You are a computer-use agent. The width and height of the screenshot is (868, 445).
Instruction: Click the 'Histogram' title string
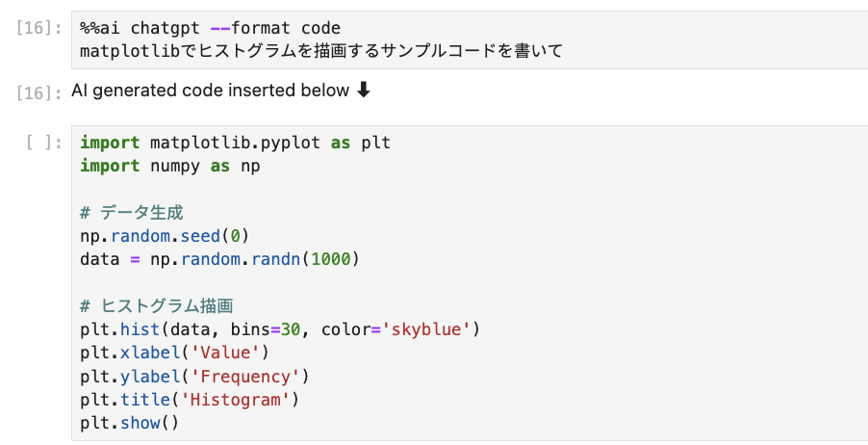pyautogui.click(x=235, y=400)
